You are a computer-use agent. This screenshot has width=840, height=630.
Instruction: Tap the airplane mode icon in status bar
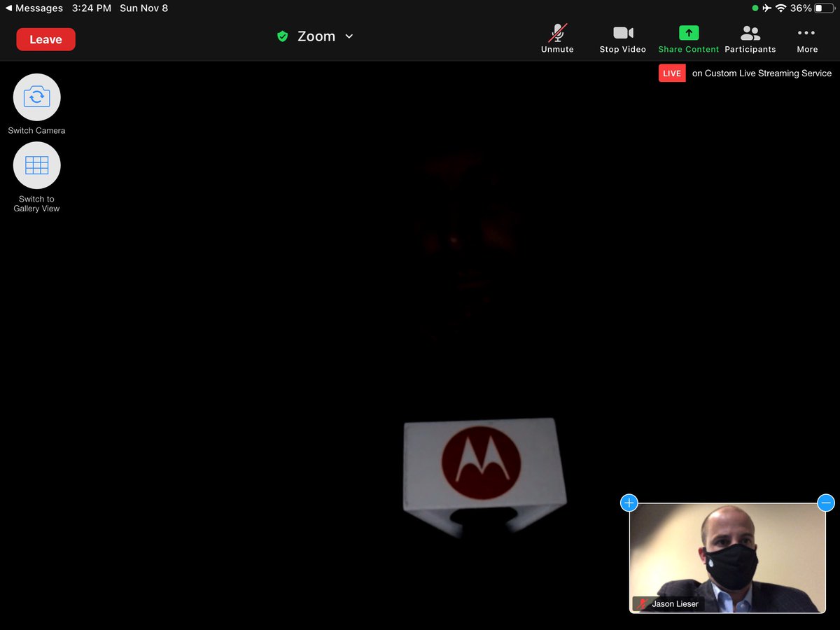tap(767, 8)
